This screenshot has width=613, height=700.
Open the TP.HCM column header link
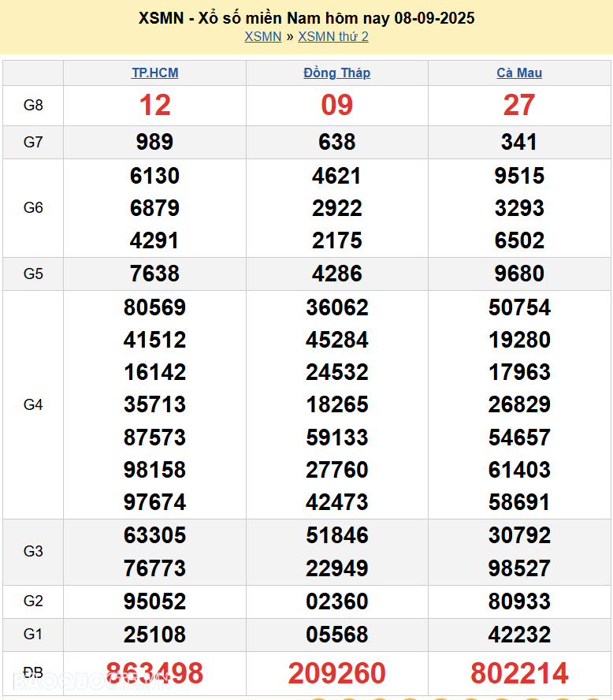pyautogui.click(x=154, y=73)
